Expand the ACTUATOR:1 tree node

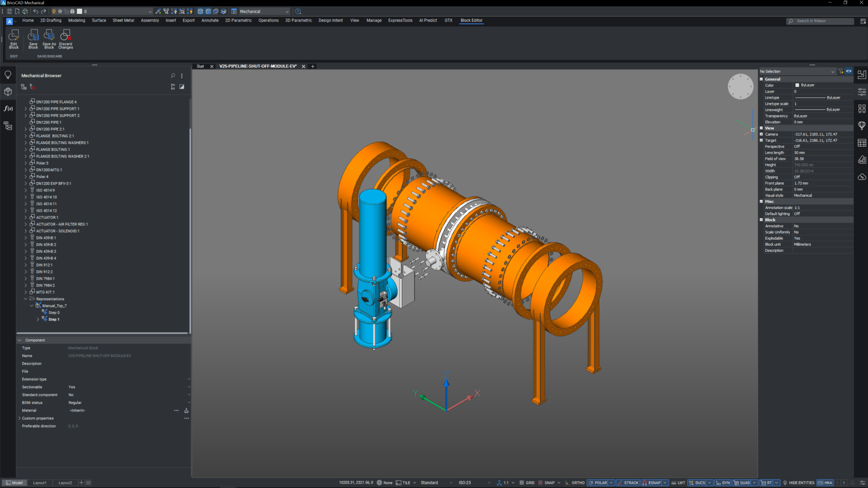point(25,217)
